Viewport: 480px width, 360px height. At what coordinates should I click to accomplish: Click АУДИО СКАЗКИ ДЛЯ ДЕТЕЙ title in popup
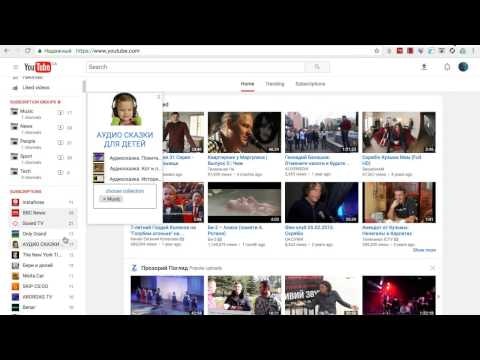point(125,140)
